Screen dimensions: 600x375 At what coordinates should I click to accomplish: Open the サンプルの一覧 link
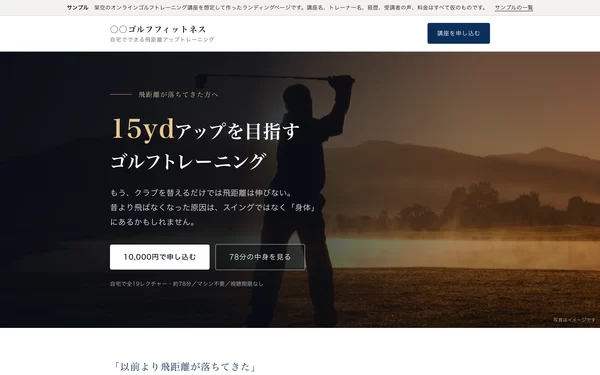[514, 8]
